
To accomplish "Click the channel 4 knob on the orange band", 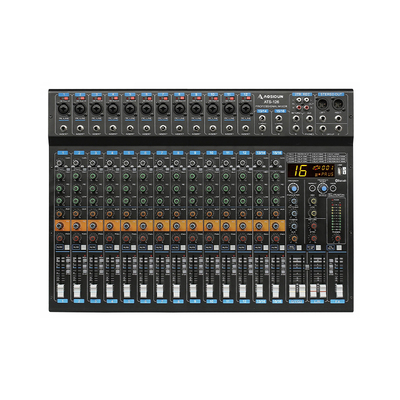I will click(x=110, y=226).
